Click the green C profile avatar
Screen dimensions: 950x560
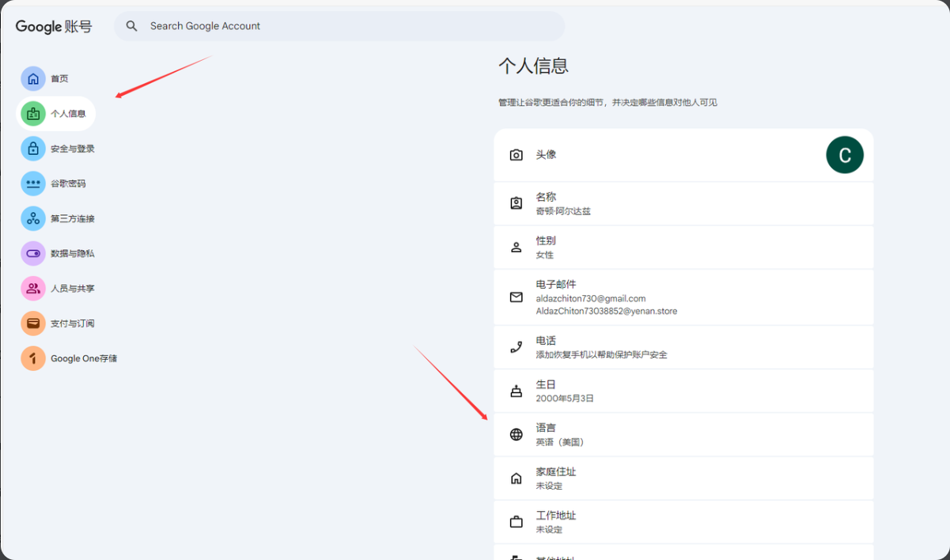[x=845, y=155]
